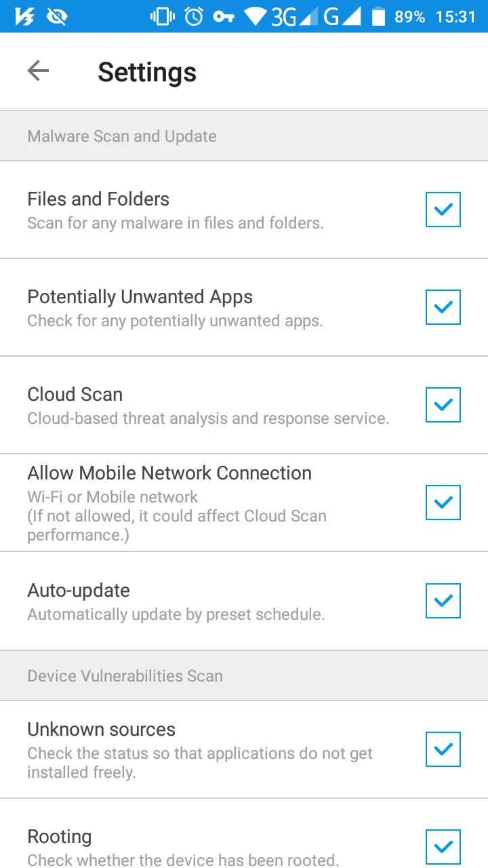
Task: Tap the VPN key status icon
Action: 224,17
